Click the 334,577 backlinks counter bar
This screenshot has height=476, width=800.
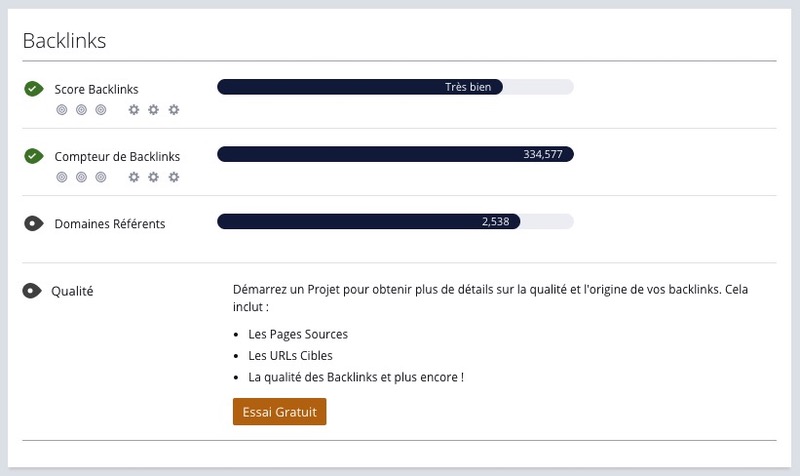(395, 154)
